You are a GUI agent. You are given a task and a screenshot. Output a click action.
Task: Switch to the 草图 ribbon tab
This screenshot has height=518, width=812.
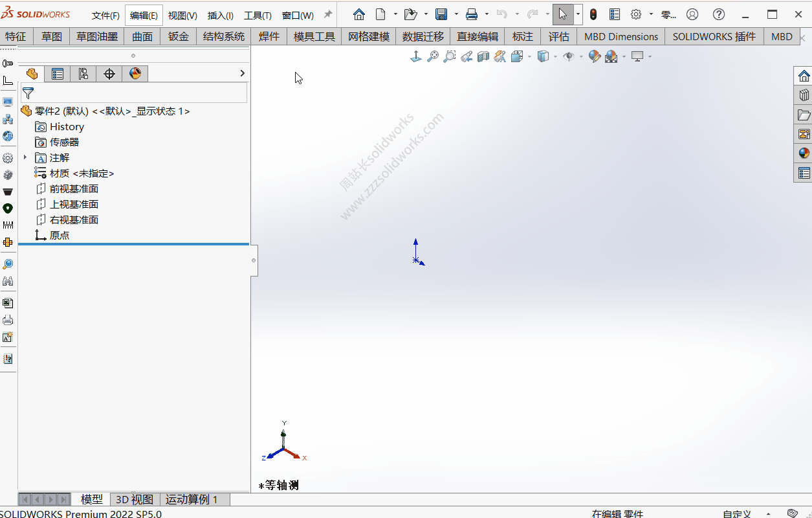click(52, 37)
